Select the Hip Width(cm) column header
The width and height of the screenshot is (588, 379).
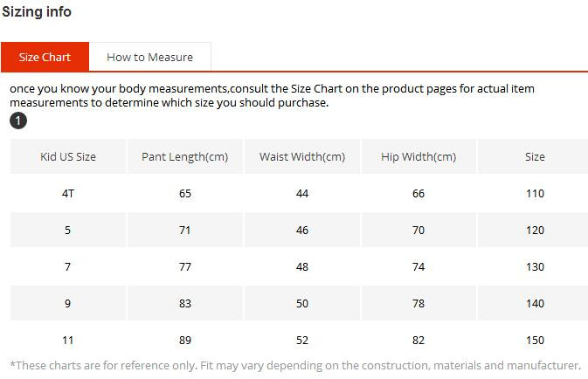click(419, 157)
